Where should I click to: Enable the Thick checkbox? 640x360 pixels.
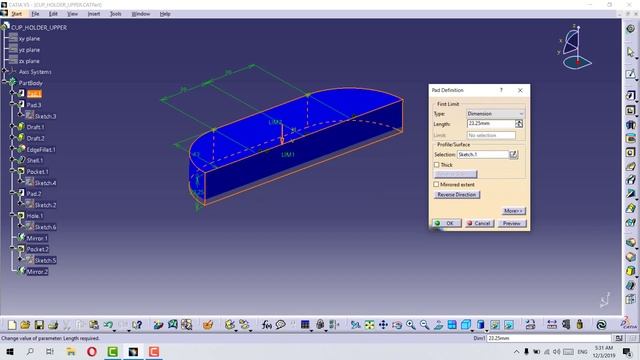coord(437,164)
